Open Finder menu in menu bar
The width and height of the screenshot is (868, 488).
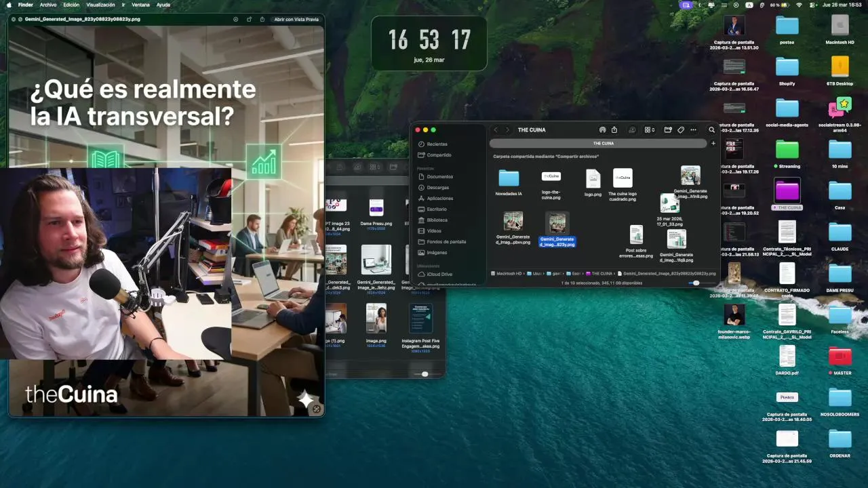[25, 5]
